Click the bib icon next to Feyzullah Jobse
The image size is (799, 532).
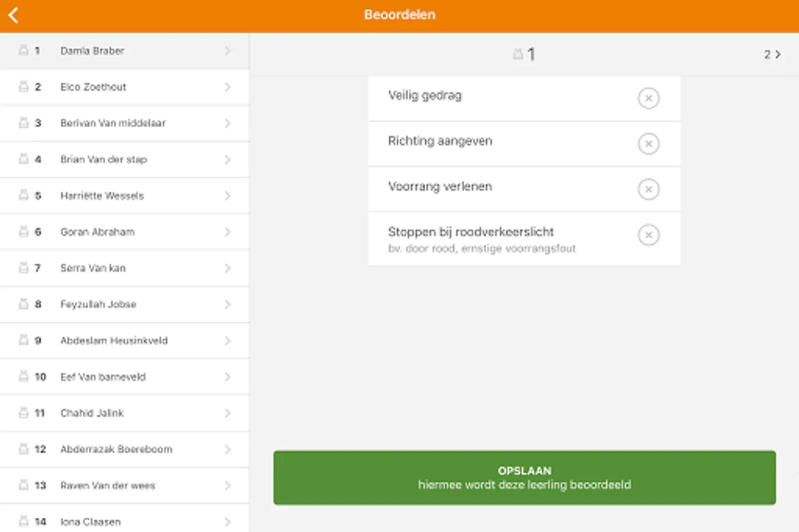(x=24, y=304)
